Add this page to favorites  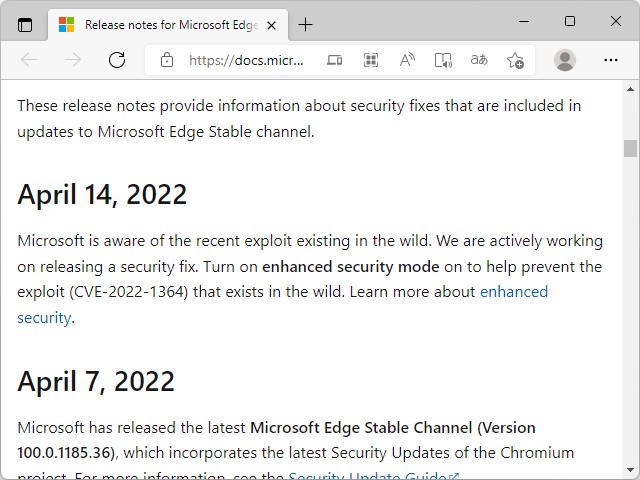tap(515, 60)
